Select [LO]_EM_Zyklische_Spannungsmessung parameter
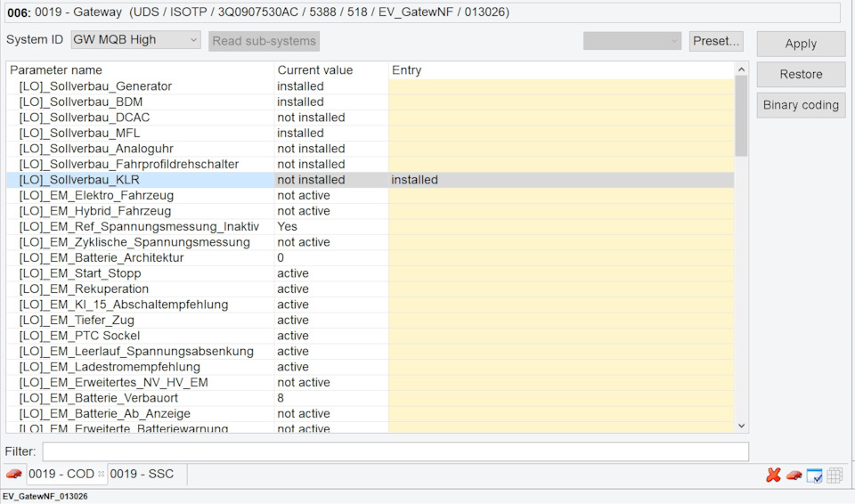The height and width of the screenshot is (504, 855). click(x=134, y=242)
